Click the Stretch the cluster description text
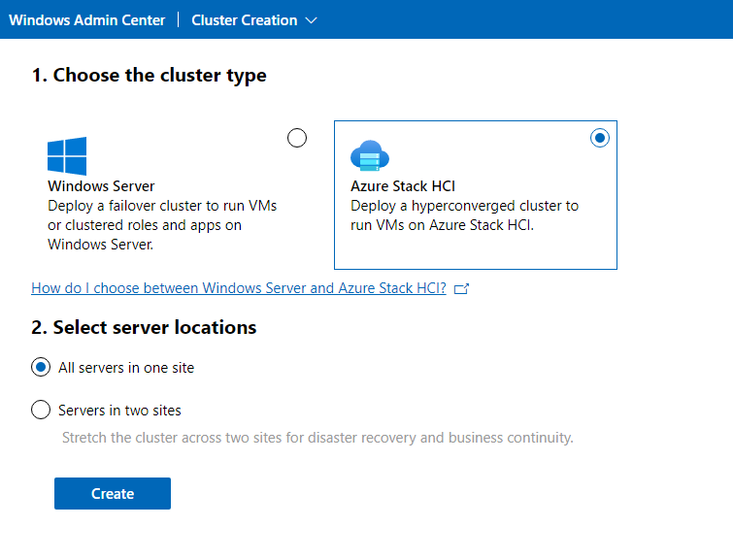Screen dimensions: 733x560 click(317, 438)
